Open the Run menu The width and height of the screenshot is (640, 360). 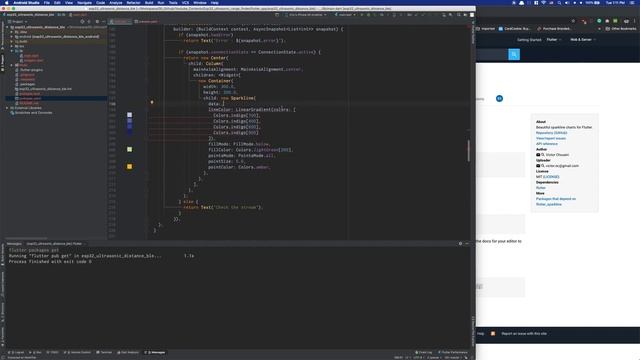click(161, 2)
